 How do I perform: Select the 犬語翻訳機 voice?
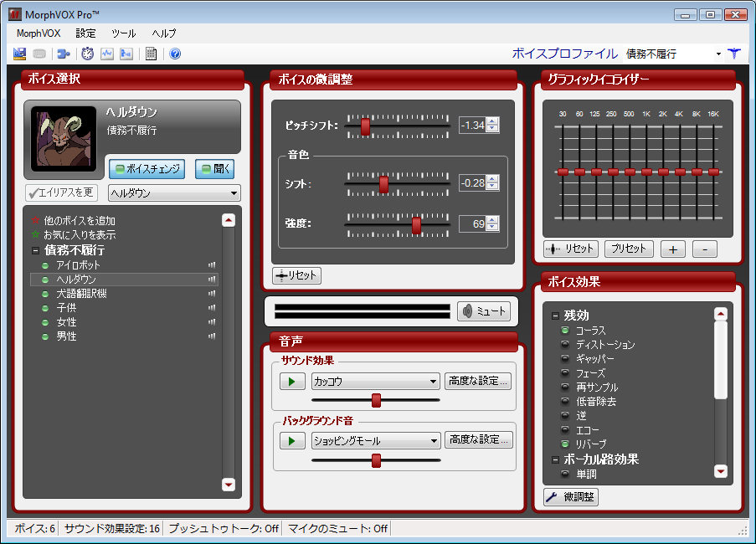(81, 294)
